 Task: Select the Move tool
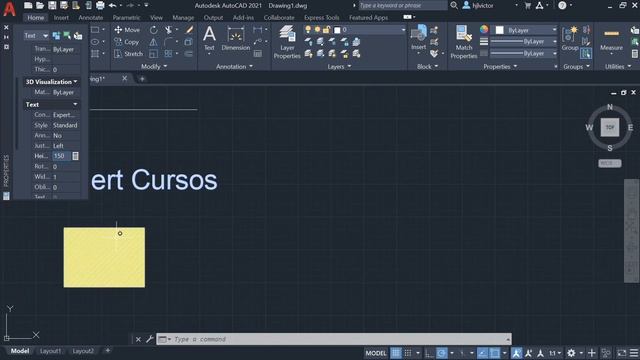click(127, 30)
